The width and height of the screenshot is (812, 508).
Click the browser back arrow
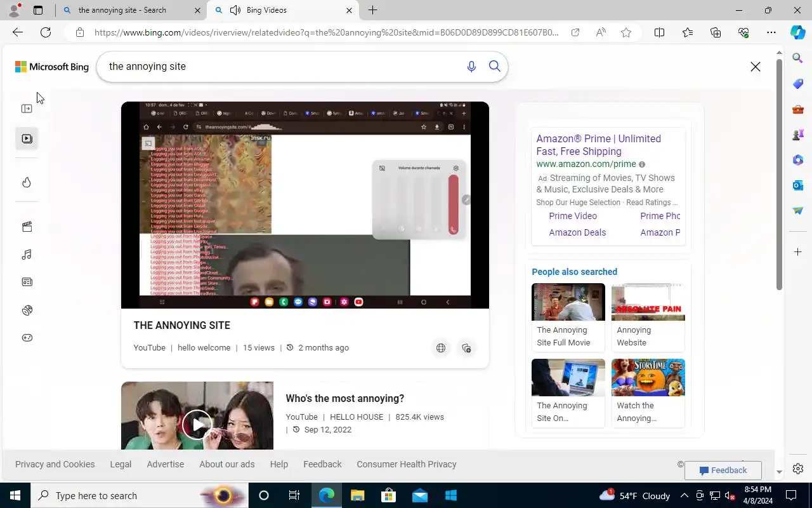coord(18,32)
